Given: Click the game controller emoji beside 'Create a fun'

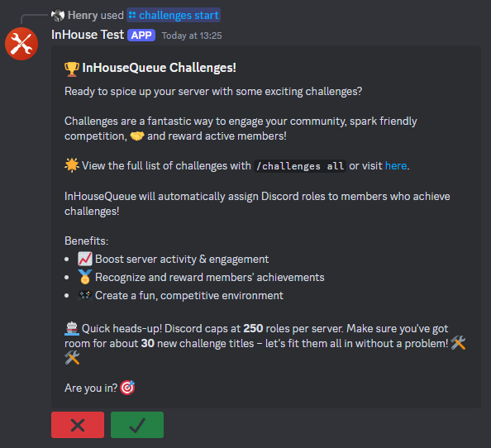Looking at the screenshot, I should coord(85,295).
